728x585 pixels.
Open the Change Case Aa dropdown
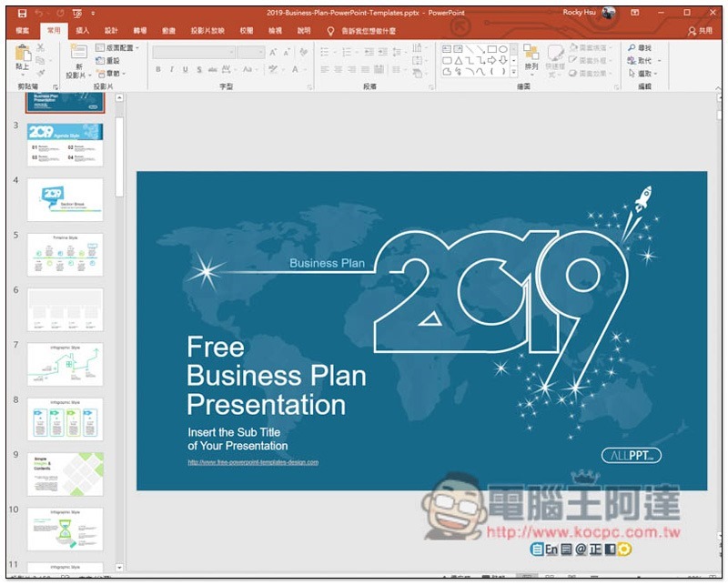(x=249, y=69)
